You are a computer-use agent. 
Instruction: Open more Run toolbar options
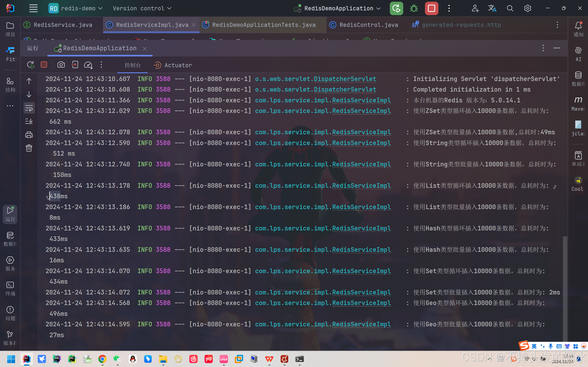pyautogui.click(x=101, y=64)
